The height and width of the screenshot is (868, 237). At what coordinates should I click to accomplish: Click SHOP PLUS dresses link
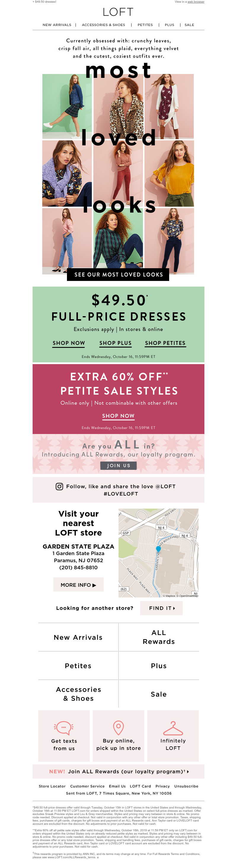pyautogui.click(x=115, y=343)
